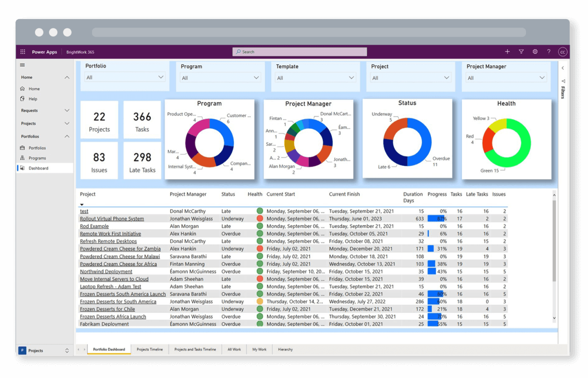Switch to the Projects Timeline tab
The width and height of the screenshot is (588, 378).
pyautogui.click(x=150, y=349)
